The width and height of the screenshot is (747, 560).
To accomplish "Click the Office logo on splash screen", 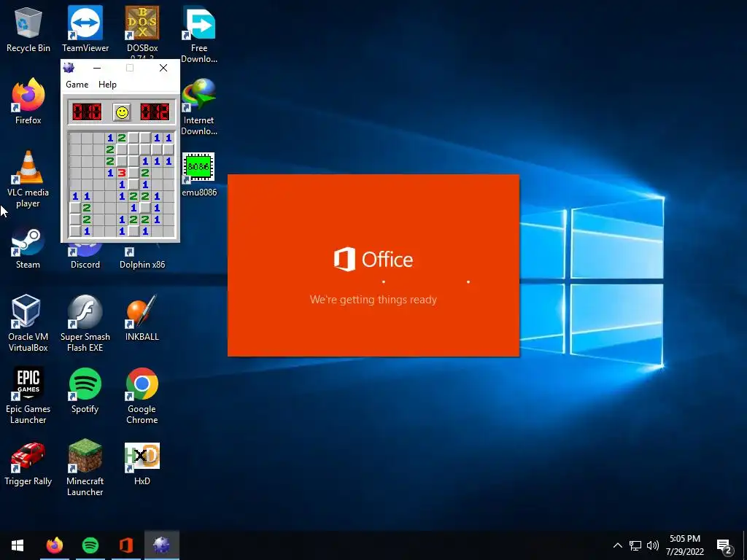I will (373, 259).
